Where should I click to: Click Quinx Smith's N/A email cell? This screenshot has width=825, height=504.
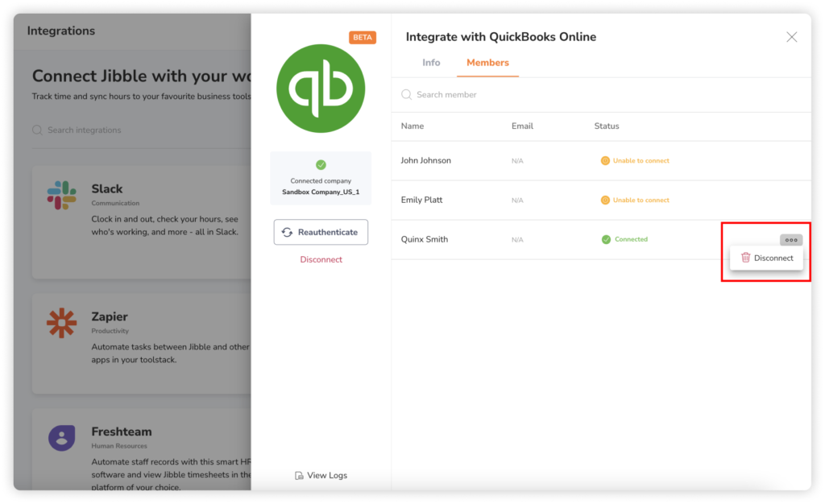tap(517, 240)
